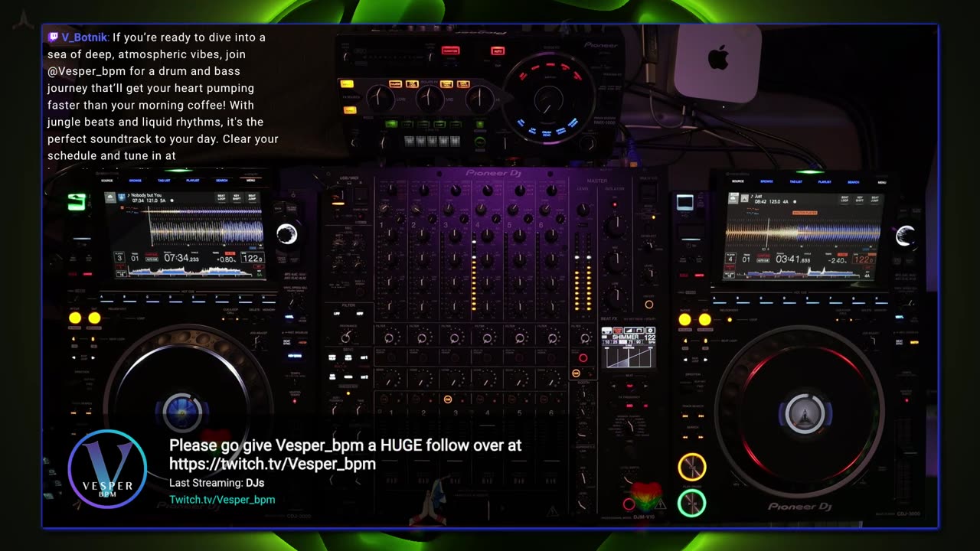Click the green ring button on RMX-1000

pyautogui.click(x=480, y=142)
